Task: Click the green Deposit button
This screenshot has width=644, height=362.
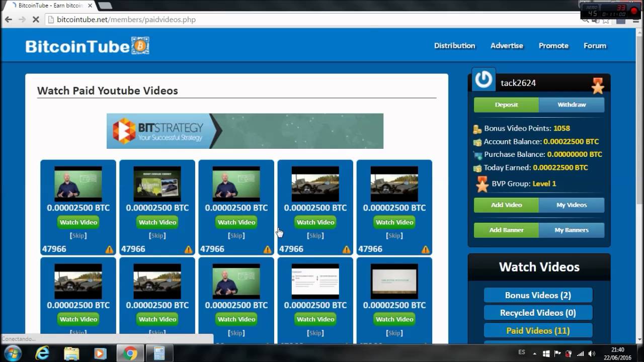Action: [x=506, y=105]
